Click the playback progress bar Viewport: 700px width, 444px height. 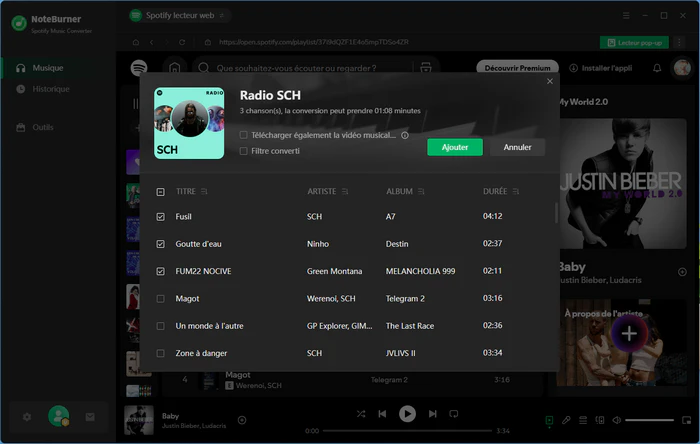point(407,431)
